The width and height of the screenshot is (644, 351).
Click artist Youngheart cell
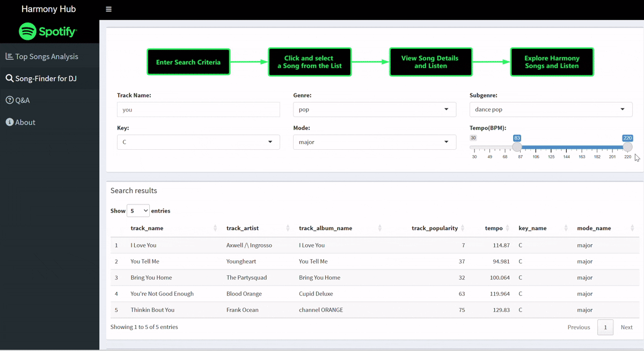click(x=241, y=261)
